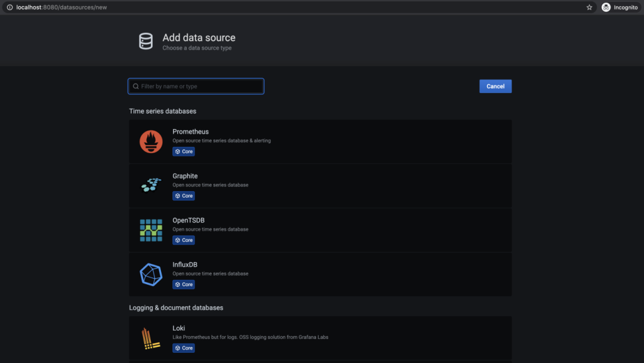Cancel adding a data source

pos(496,87)
